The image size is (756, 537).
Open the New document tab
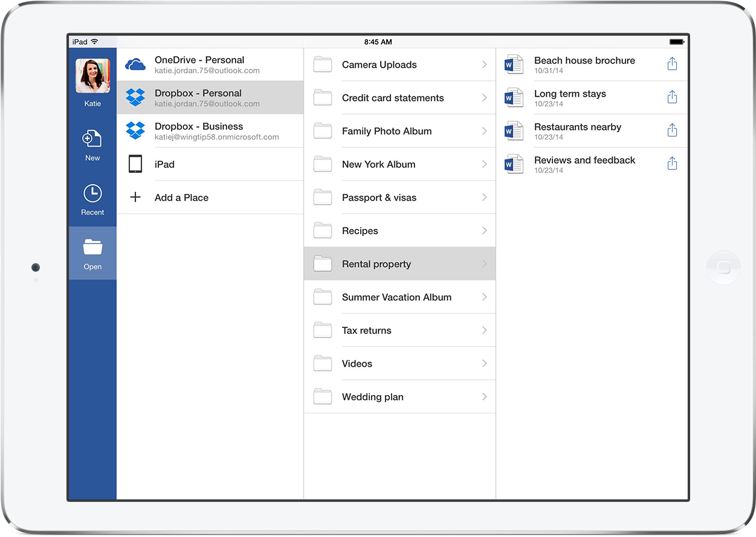pyautogui.click(x=92, y=145)
